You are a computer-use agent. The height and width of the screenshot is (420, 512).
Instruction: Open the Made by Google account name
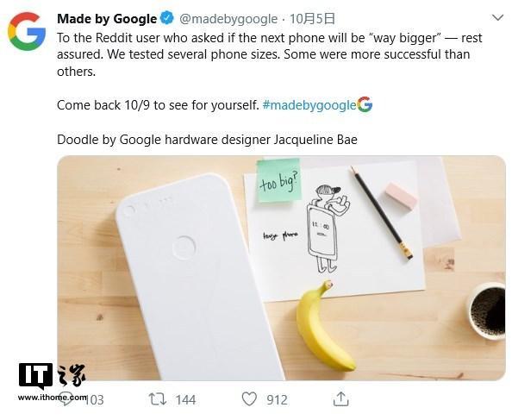(107, 19)
